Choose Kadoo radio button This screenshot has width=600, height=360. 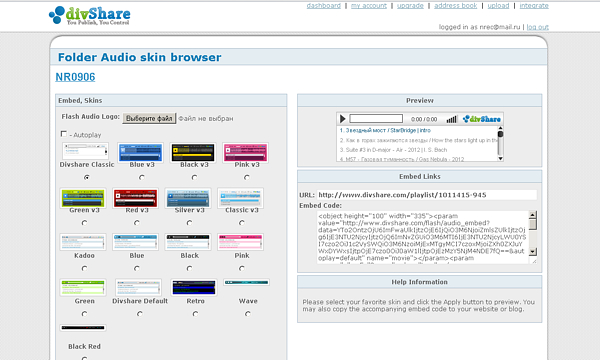85,269
